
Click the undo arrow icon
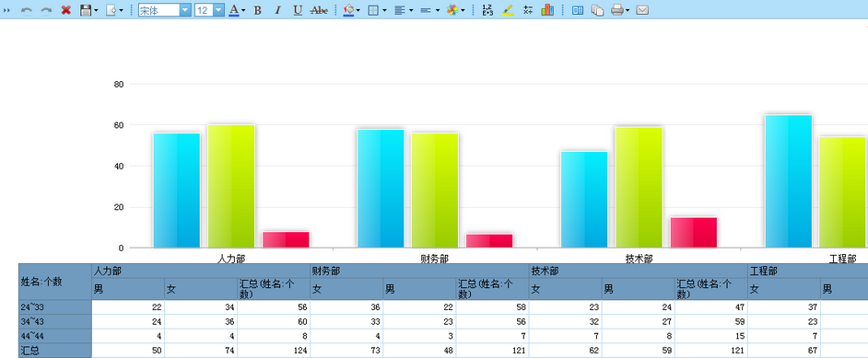click(x=26, y=10)
